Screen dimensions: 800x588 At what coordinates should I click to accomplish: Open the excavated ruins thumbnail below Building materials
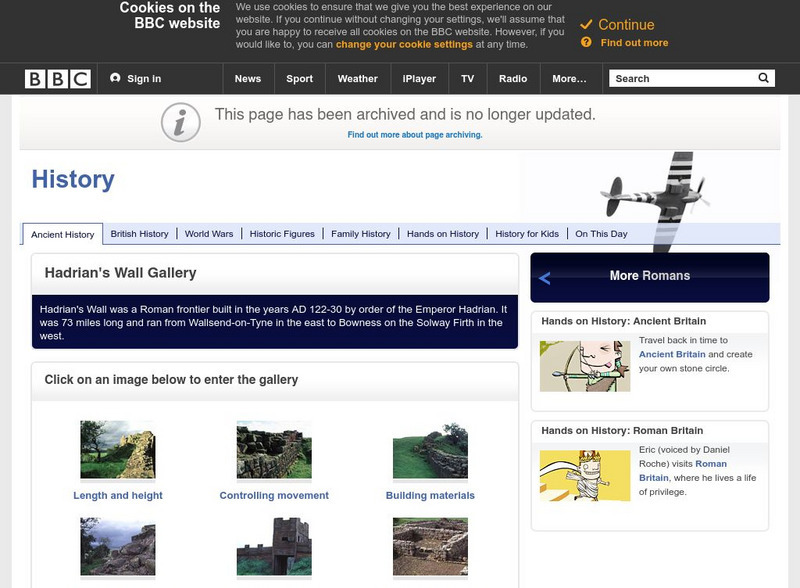click(x=430, y=547)
